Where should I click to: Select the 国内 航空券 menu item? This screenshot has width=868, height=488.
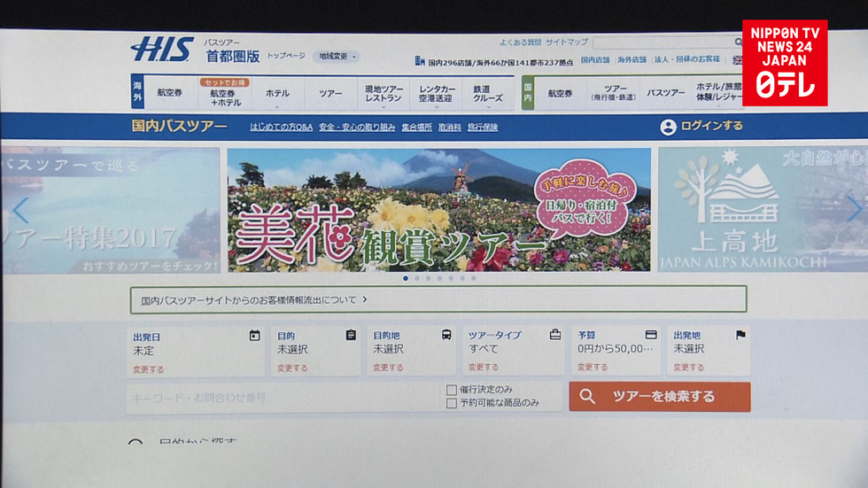coord(560,94)
